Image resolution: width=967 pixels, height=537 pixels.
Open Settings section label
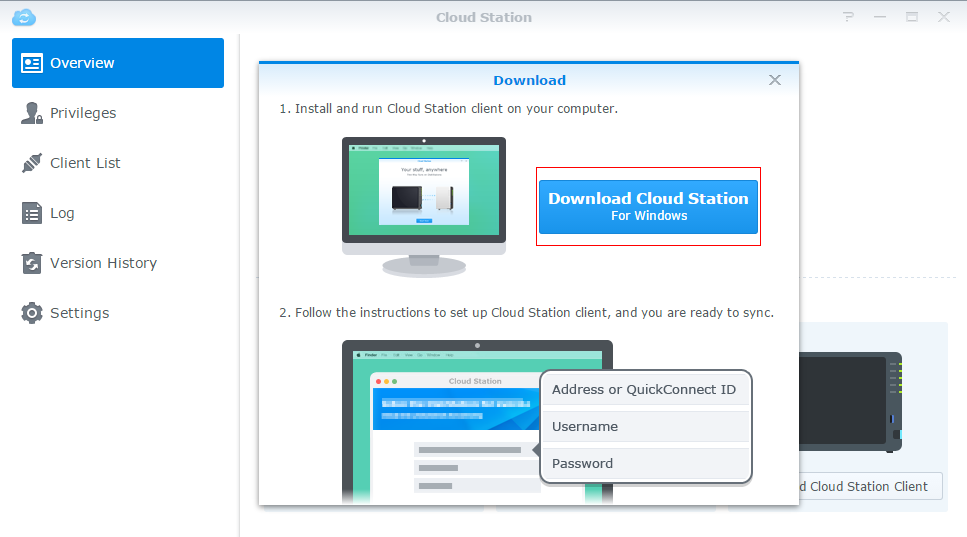(x=80, y=313)
